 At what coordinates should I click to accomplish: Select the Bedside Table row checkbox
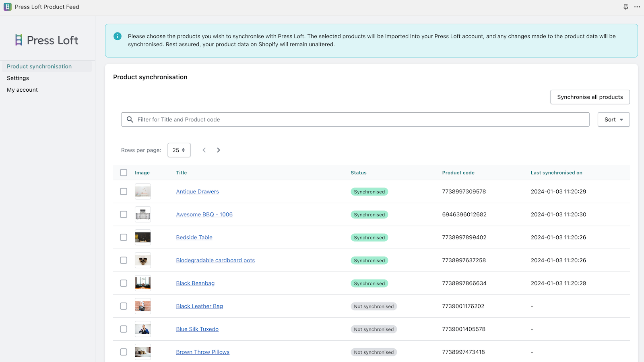click(x=124, y=237)
